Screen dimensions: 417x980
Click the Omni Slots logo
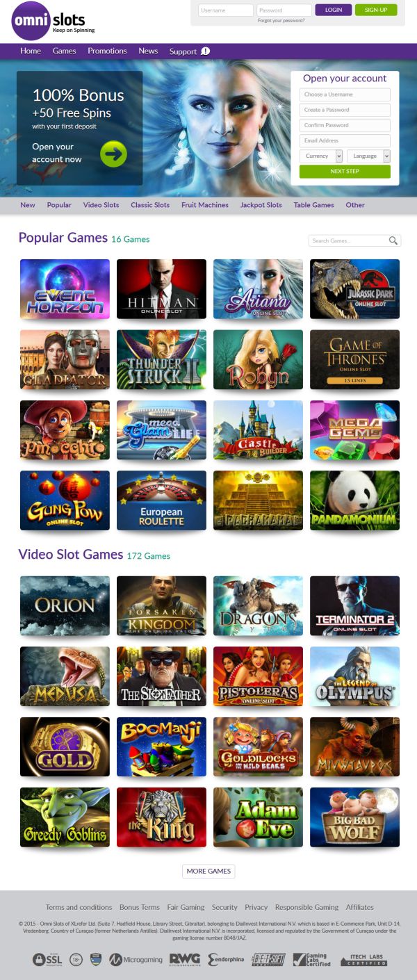[x=53, y=21]
